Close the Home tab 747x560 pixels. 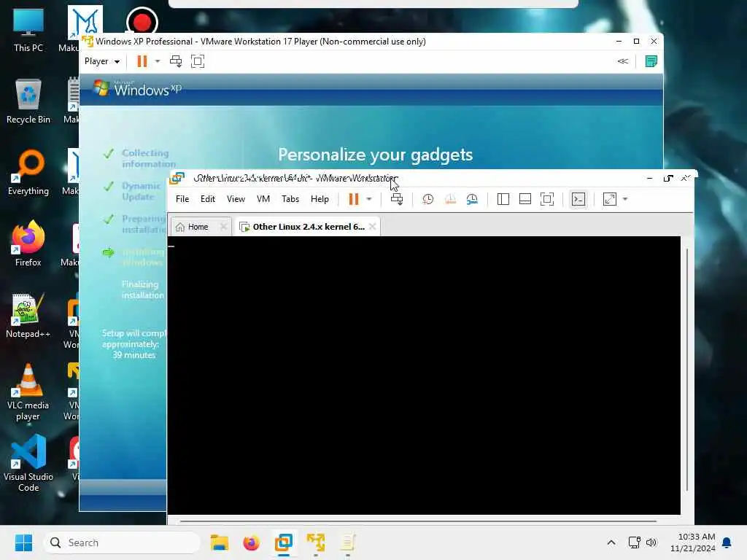[x=223, y=227]
